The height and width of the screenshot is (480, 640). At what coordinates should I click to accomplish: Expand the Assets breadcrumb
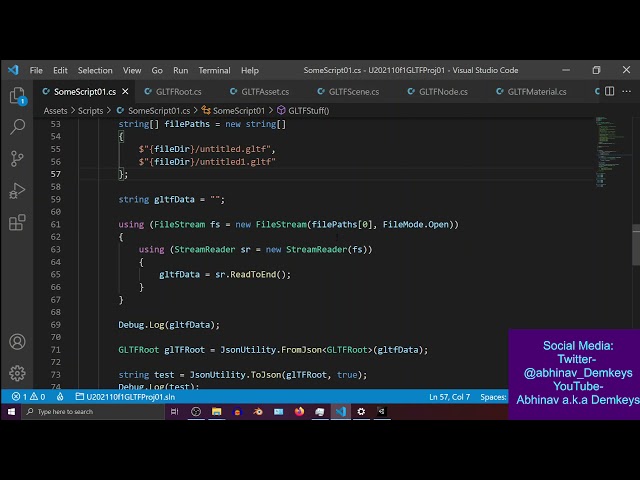[x=56, y=111]
